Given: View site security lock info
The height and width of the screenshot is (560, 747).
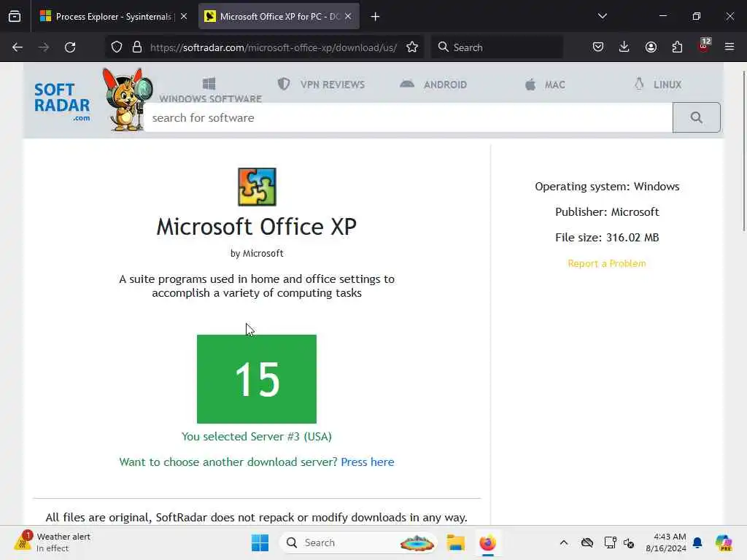Looking at the screenshot, I should (x=137, y=47).
